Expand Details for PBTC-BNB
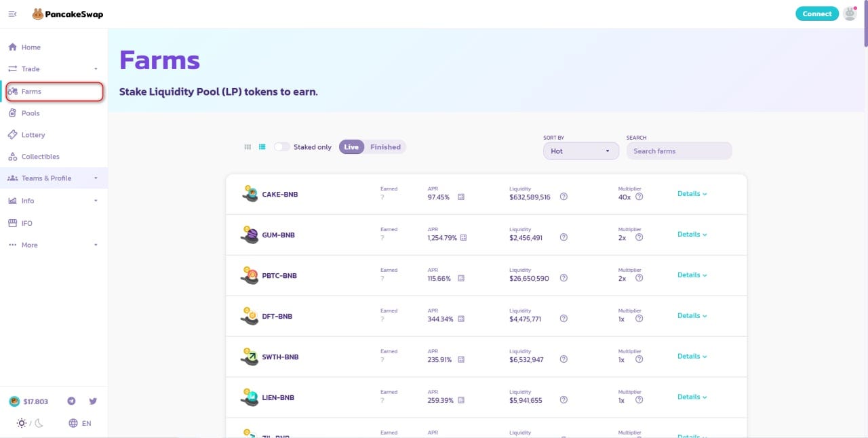 [x=692, y=275]
